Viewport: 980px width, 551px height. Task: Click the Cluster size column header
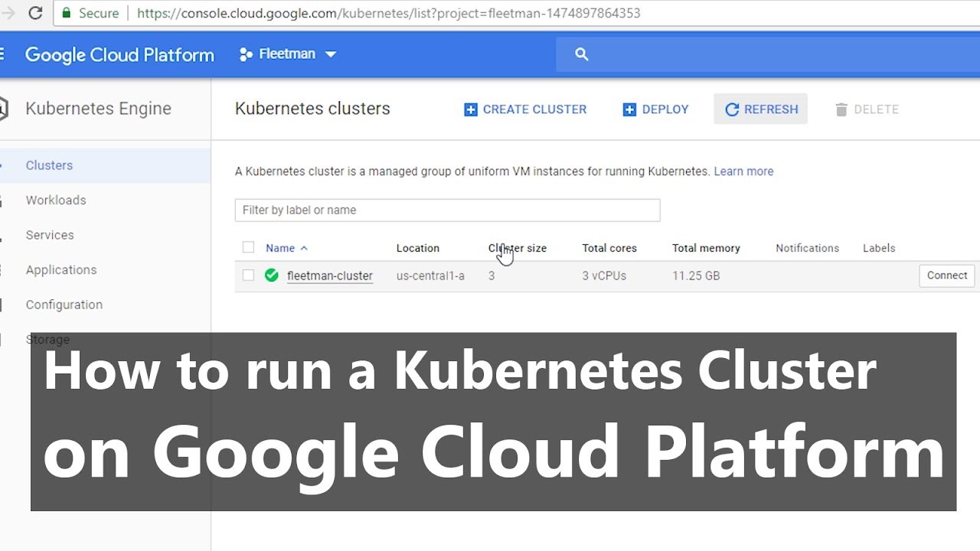tap(518, 248)
